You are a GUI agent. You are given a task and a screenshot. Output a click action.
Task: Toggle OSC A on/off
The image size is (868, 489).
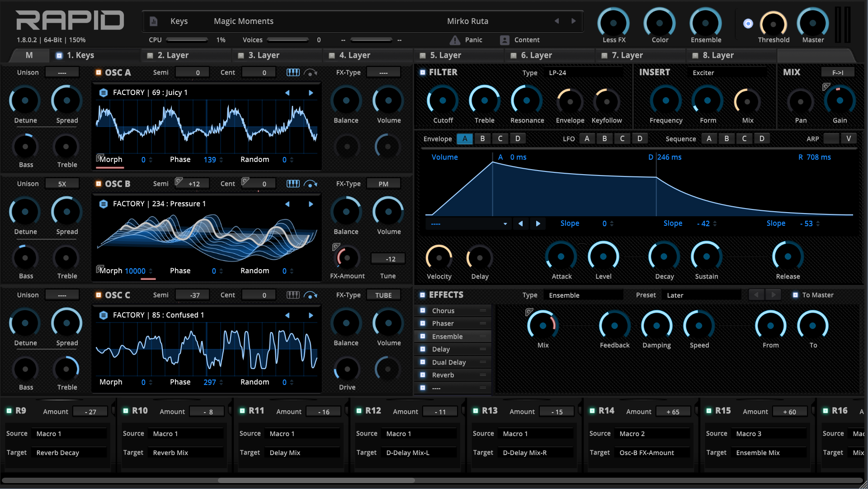coord(98,72)
